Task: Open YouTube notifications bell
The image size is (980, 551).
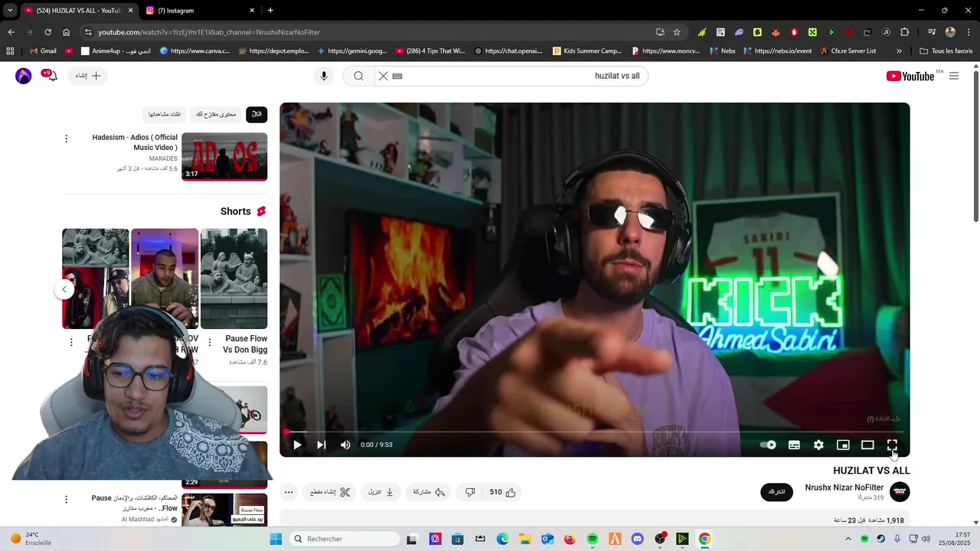Action: [x=51, y=76]
